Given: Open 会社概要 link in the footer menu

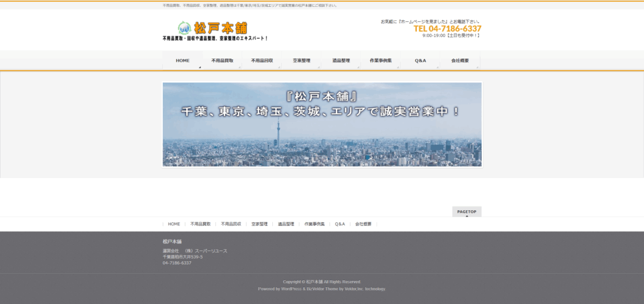Looking at the screenshot, I should tap(364, 224).
